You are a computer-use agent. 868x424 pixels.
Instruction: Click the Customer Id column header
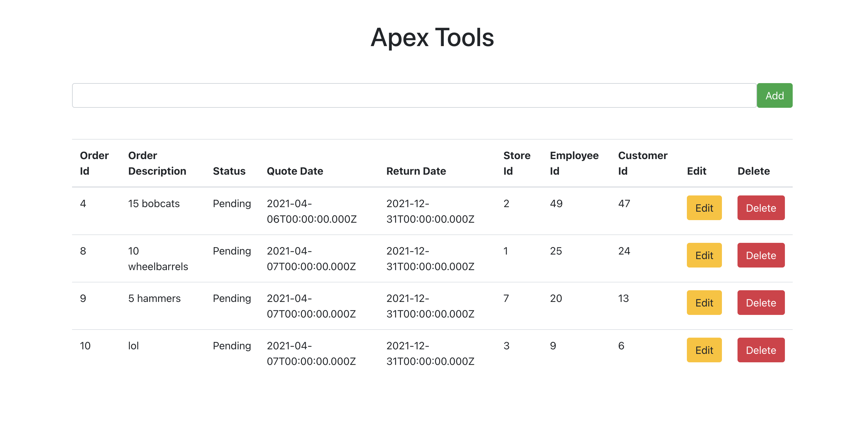click(x=642, y=163)
